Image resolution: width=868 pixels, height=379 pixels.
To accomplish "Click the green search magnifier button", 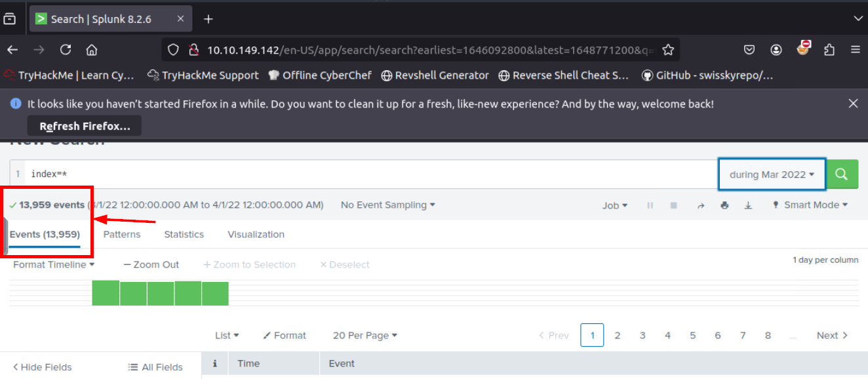I will point(842,174).
